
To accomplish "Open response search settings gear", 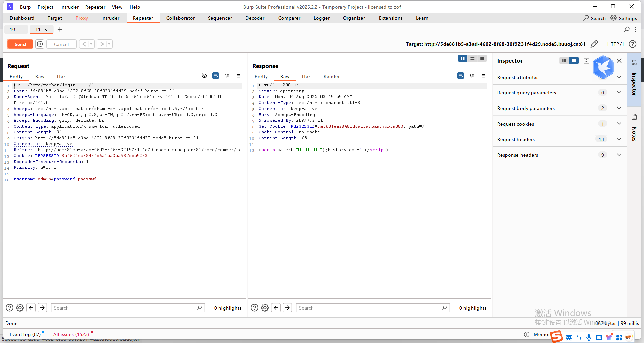I will [265, 308].
